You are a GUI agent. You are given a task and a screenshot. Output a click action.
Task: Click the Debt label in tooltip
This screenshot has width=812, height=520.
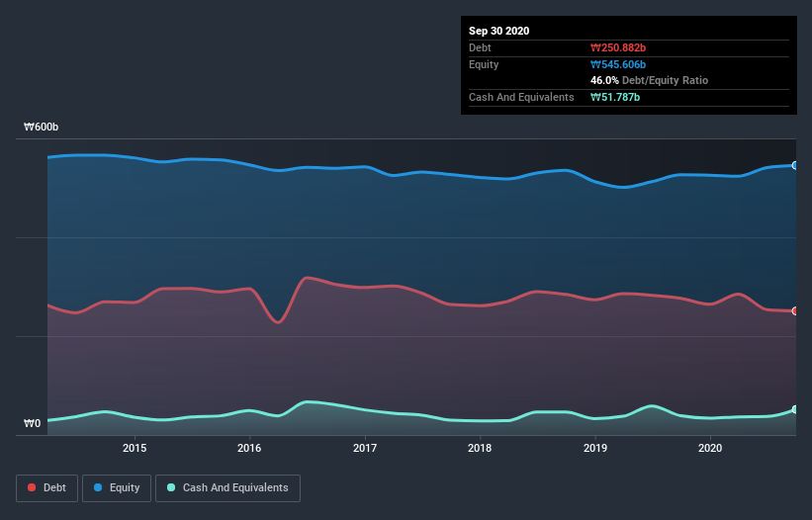coord(480,47)
